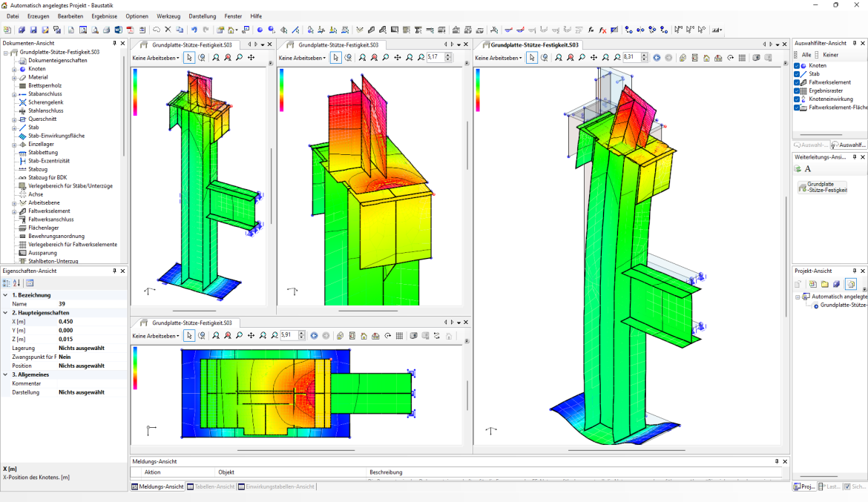
Task: Click Grundplatte-Stütze-Festigkeit in Weiterleitungs-Ansicht
Action: pos(822,188)
